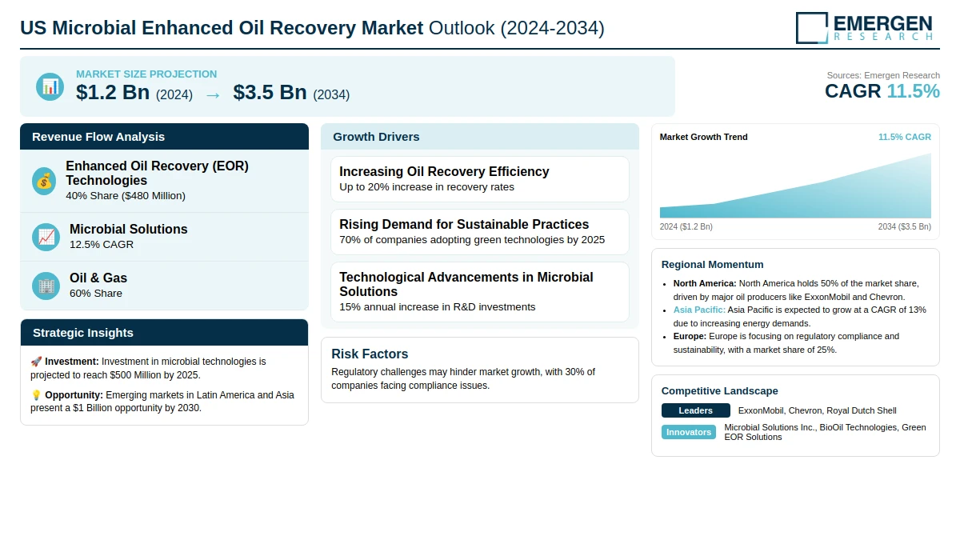Viewport: 960px width, 560px height.
Task: Click the arrow between market size values
Action: 213,94
